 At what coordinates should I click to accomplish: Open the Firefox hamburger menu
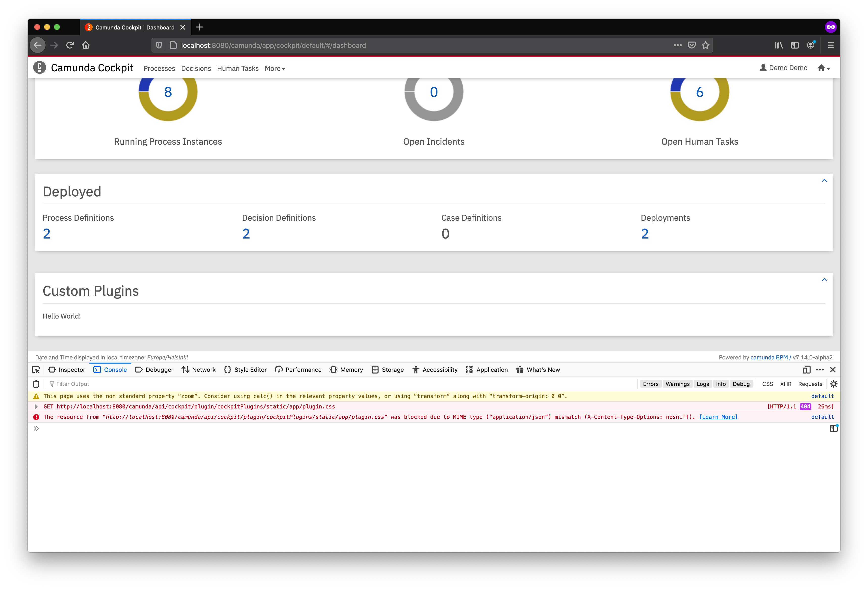[x=831, y=45]
